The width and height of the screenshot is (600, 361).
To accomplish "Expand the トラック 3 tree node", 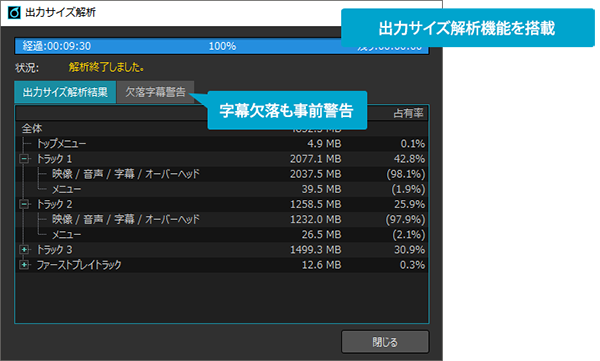I will (24, 250).
